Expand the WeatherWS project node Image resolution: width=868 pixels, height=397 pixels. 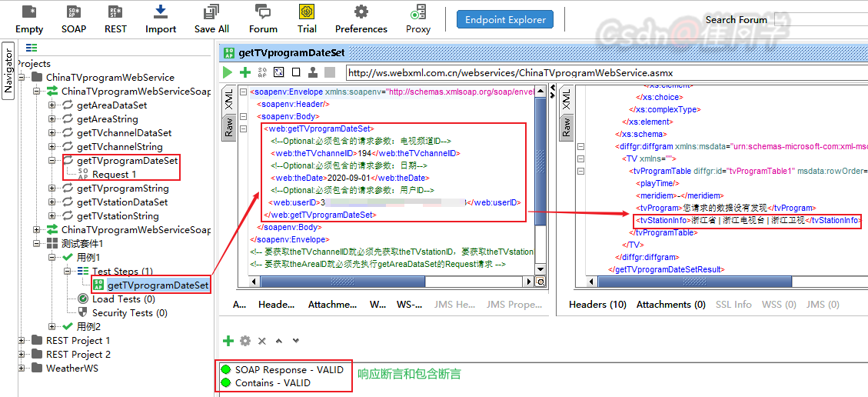(x=21, y=369)
